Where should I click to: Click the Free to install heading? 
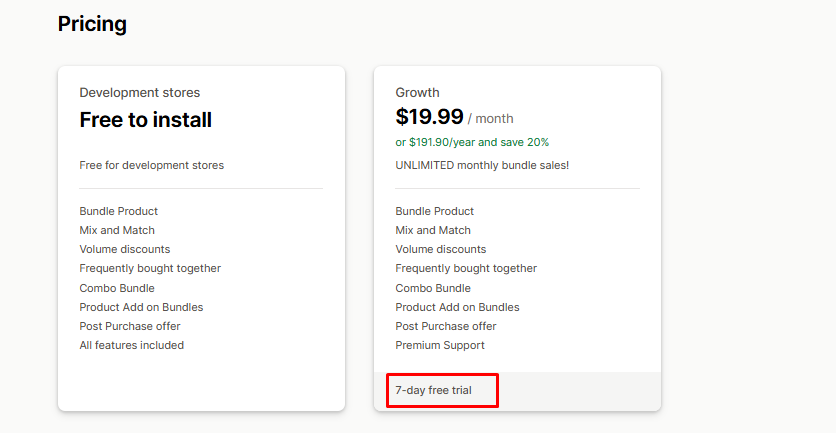(146, 119)
